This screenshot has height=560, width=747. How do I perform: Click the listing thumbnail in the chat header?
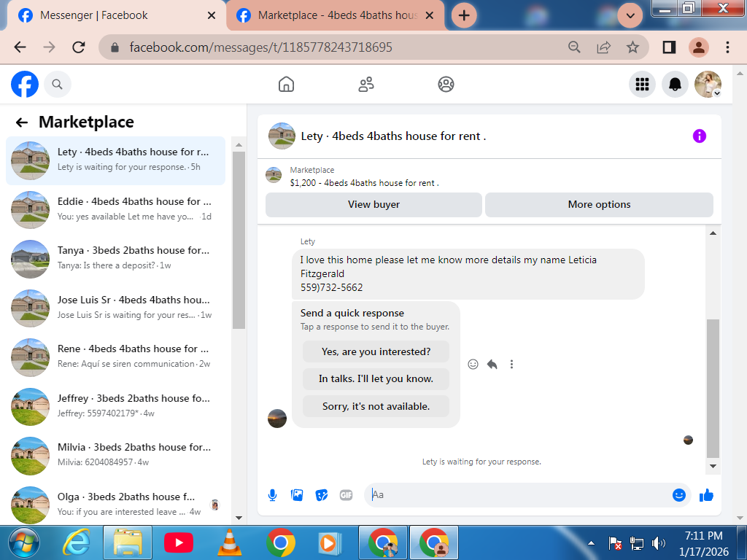[282, 136]
